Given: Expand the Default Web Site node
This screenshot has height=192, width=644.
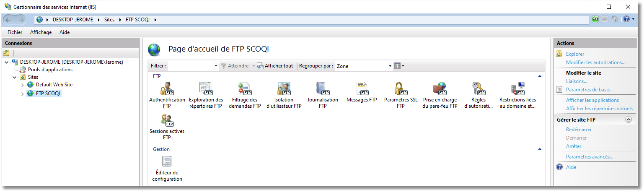Looking at the screenshot, I should point(23,85).
